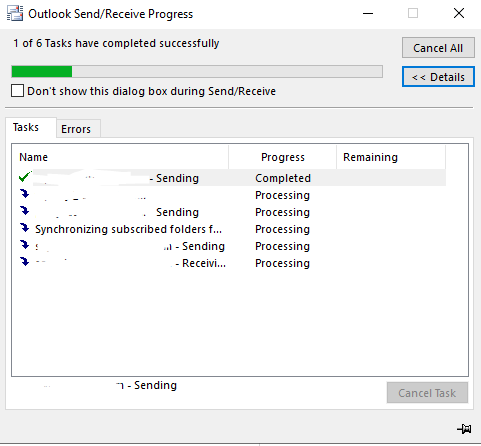
Task: Select the task ending in Receivi...
Action: [x=229, y=263]
